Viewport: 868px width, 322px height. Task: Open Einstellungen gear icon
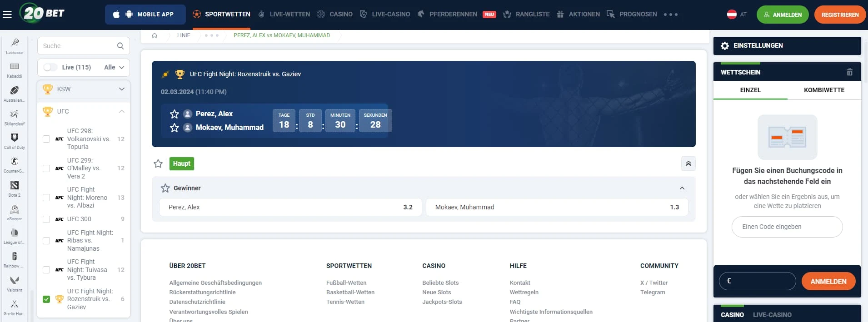pyautogui.click(x=725, y=46)
